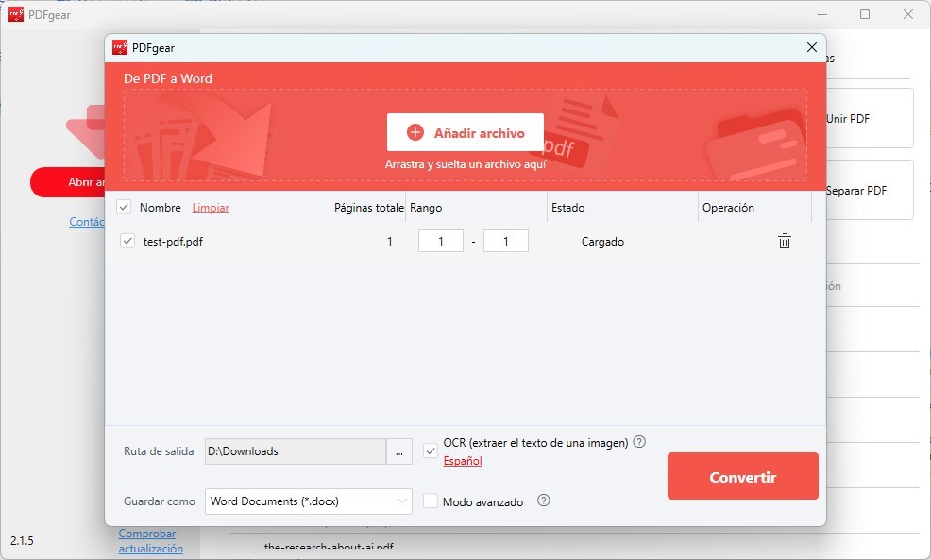Image resolution: width=931 pixels, height=560 pixels.
Task: Close the De PDF a Word dialog
Action: 811,47
